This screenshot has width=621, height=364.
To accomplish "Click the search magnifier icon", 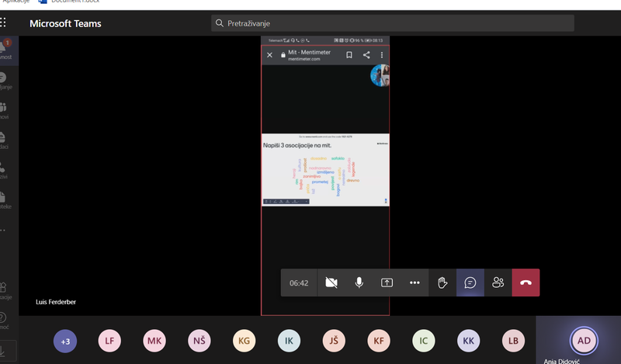I will click(x=220, y=23).
